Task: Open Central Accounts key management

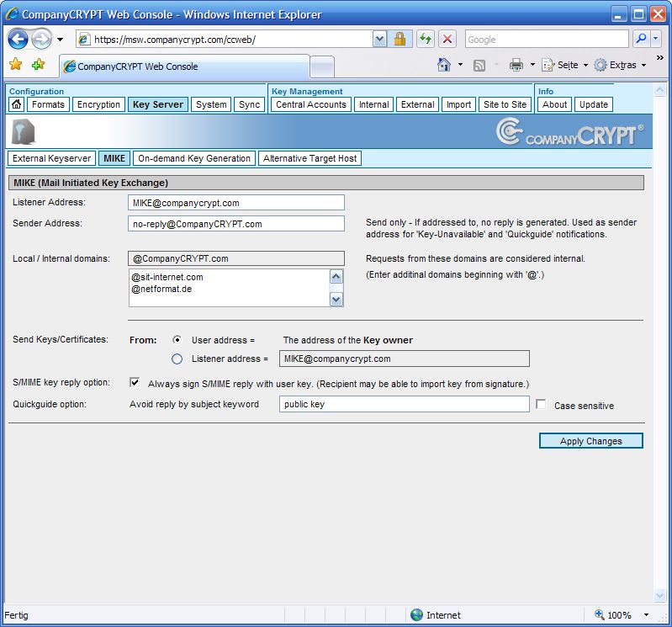Action: tap(310, 104)
